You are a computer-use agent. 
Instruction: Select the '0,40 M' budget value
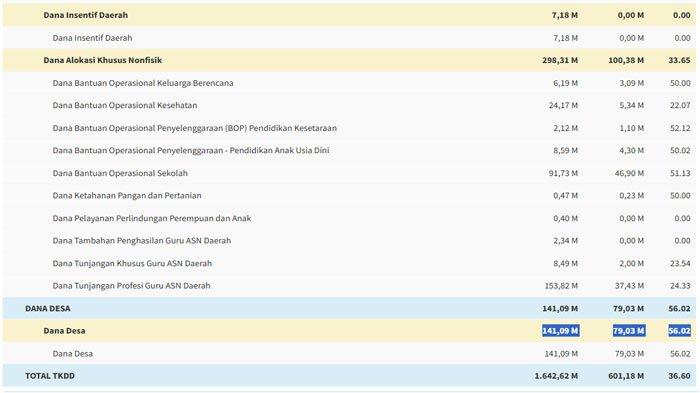coord(565,218)
